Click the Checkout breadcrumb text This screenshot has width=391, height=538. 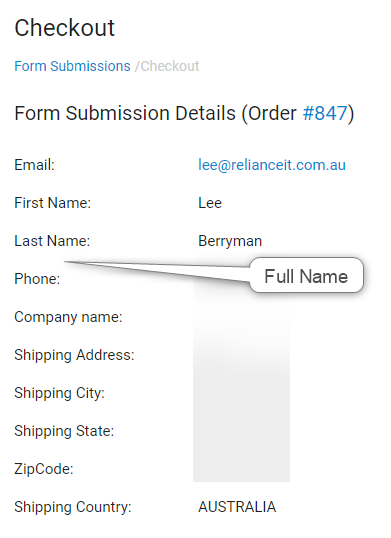[x=170, y=66]
